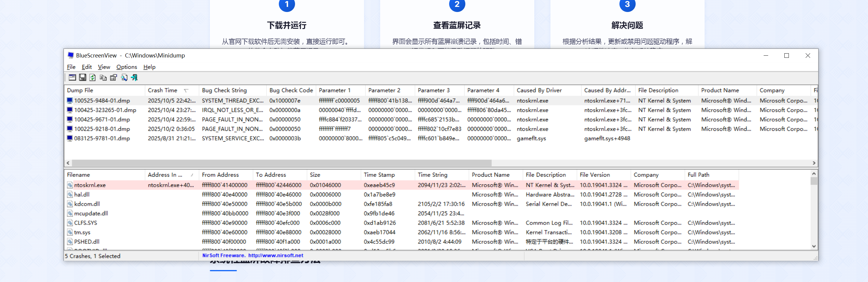Open the Edit menu

tap(87, 67)
